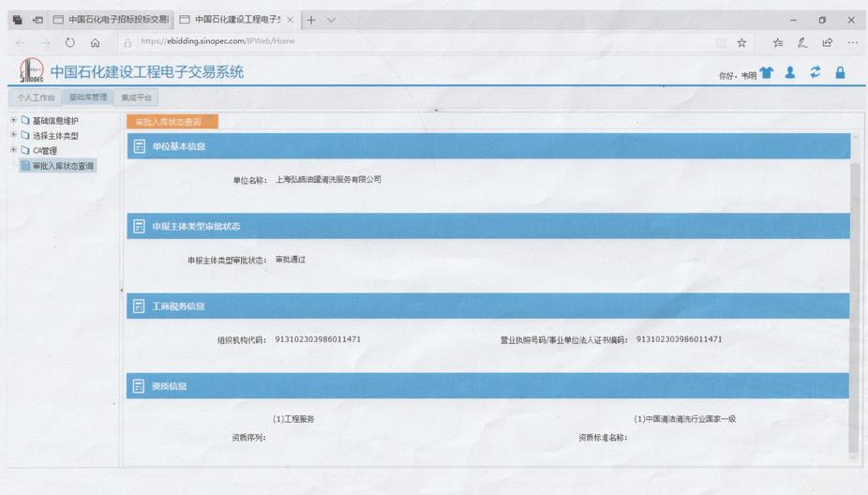The width and height of the screenshot is (868, 495).
Task: Click the refresh arrows icon in header
Action: point(816,72)
